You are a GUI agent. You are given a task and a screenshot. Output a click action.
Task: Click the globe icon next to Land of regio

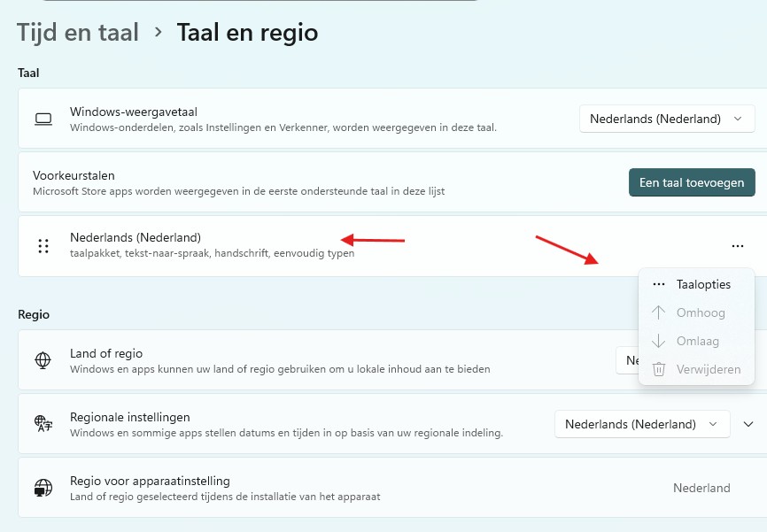coord(43,360)
